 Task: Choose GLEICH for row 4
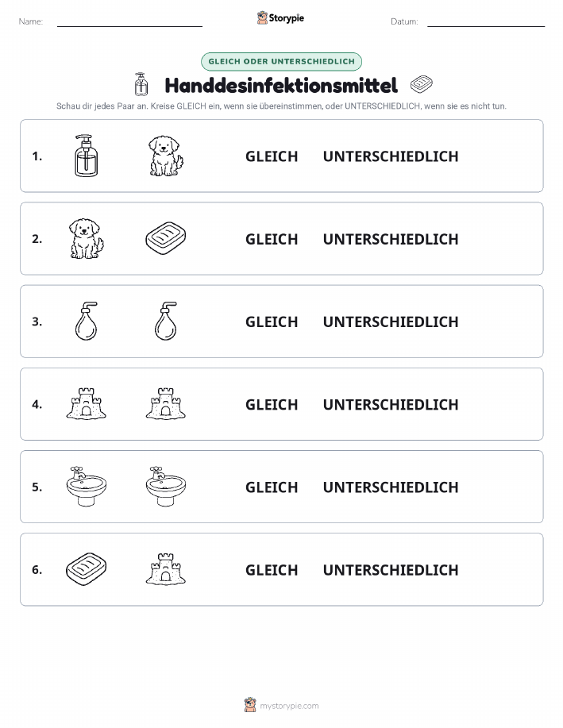coord(272,404)
